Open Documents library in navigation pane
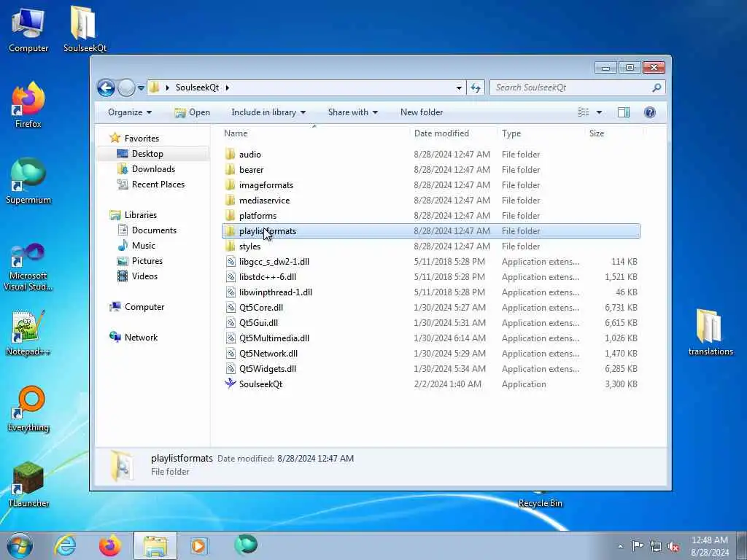This screenshot has width=747, height=560. [154, 230]
